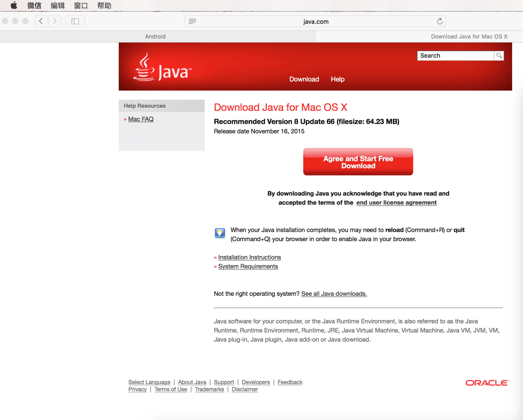Click the Help Resources sidebar heading

[x=145, y=106]
